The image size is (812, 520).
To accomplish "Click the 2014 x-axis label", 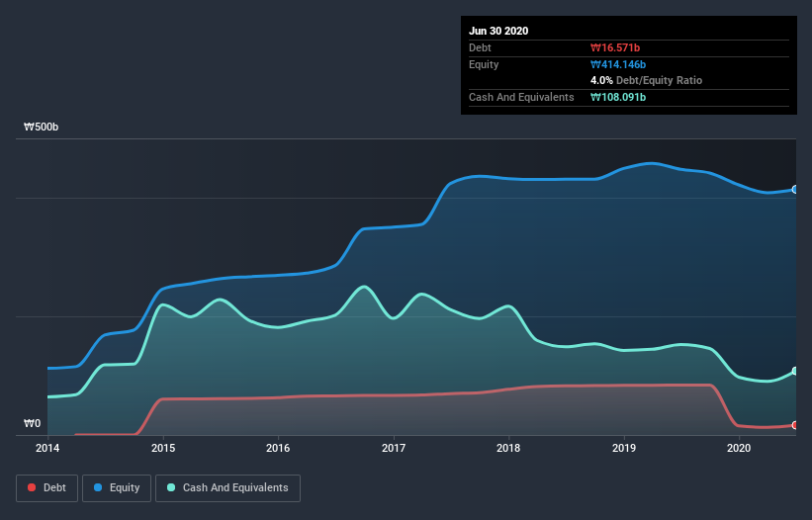I will 47,448.
